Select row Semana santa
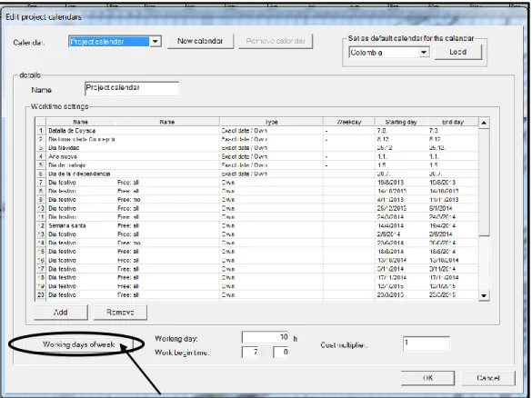532x398 pixels. coord(257,225)
